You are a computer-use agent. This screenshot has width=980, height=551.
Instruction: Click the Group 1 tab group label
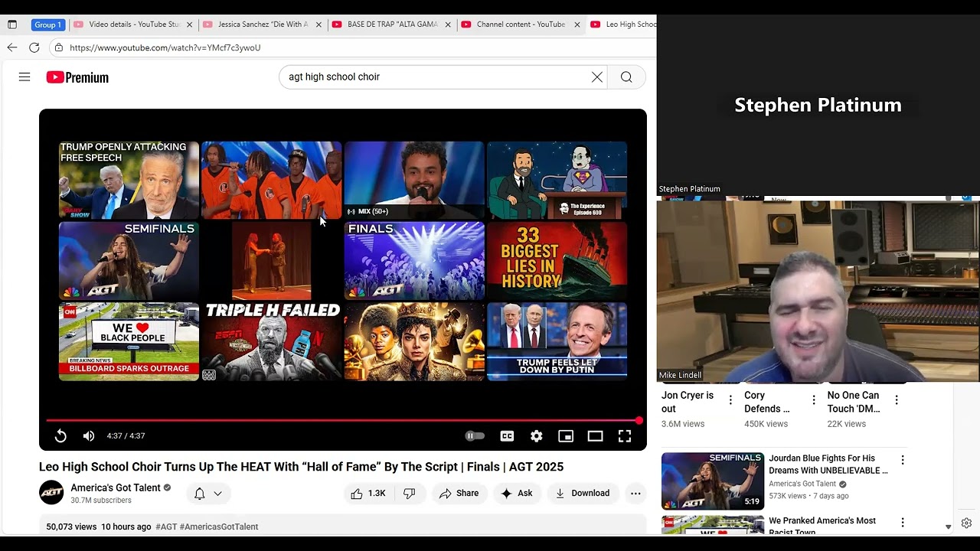pyautogui.click(x=47, y=24)
